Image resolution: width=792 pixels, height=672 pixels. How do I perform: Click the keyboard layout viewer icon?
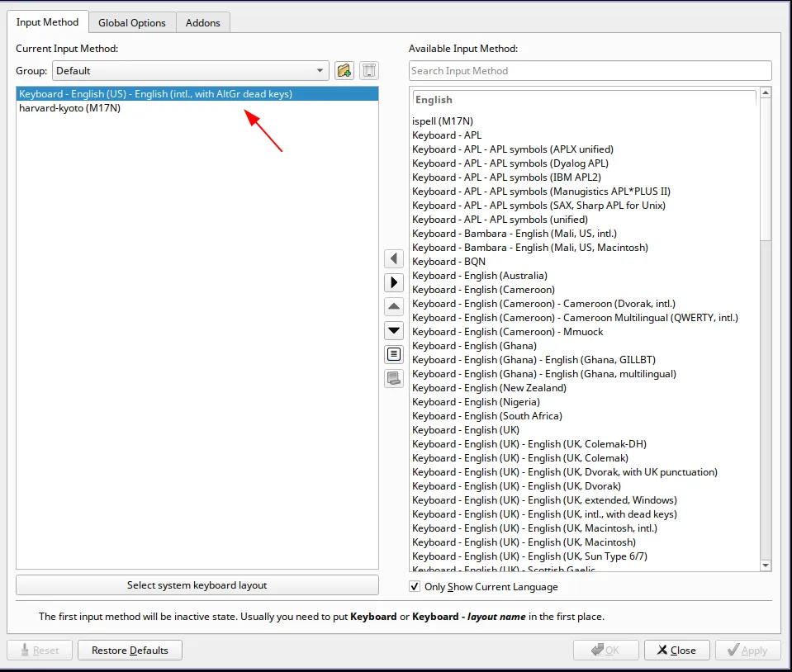point(394,378)
